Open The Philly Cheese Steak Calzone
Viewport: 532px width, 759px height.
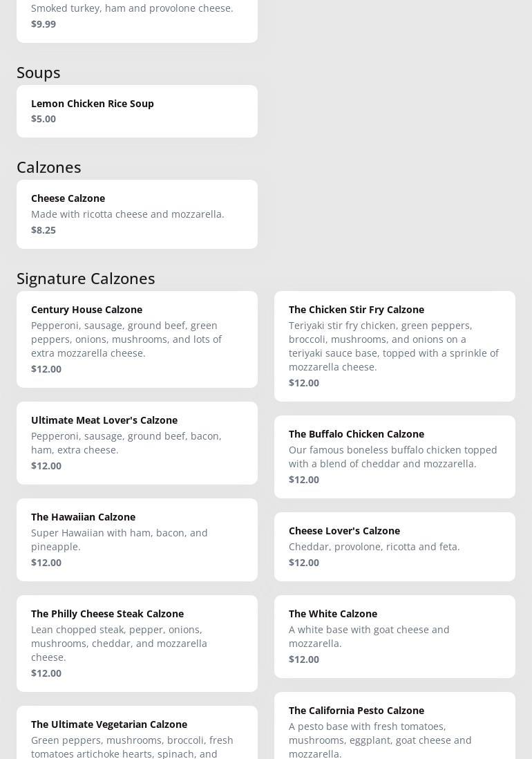137,643
